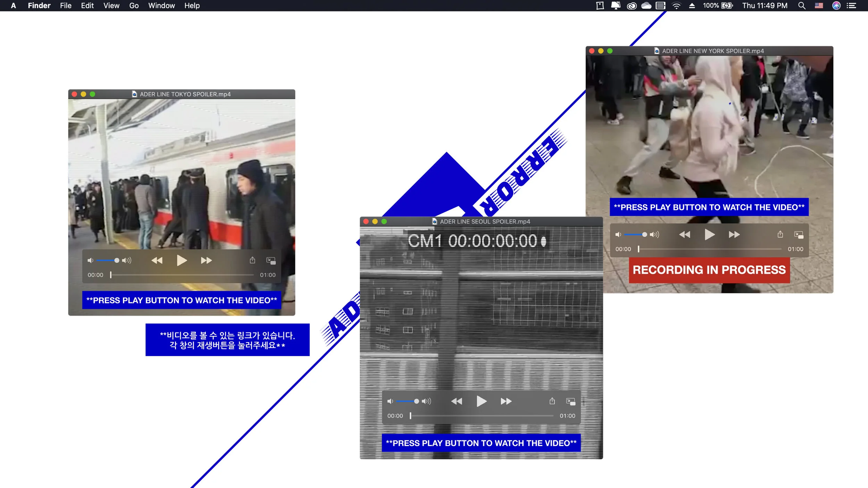Click share icon in New York player

tap(780, 235)
